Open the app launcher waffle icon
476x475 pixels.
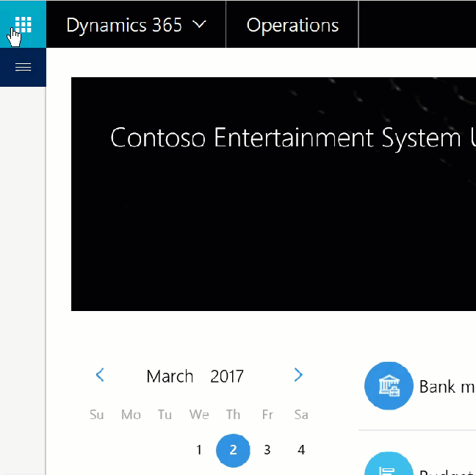point(23,24)
